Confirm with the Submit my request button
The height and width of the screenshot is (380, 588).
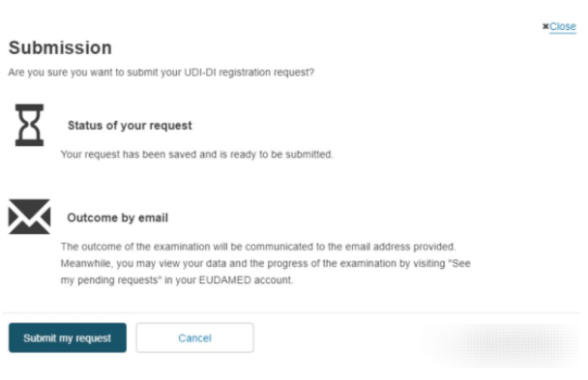coord(68,337)
